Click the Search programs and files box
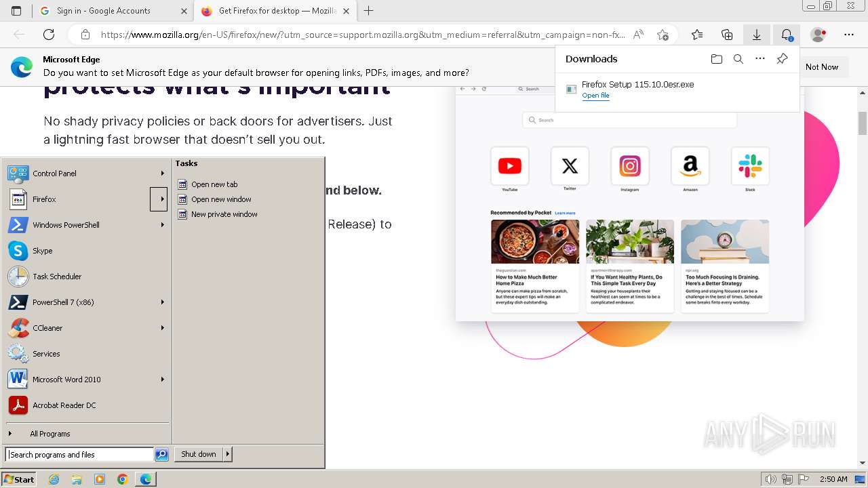Screen dimensions: 868x488 pyautogui.click(x=79, y=455)
